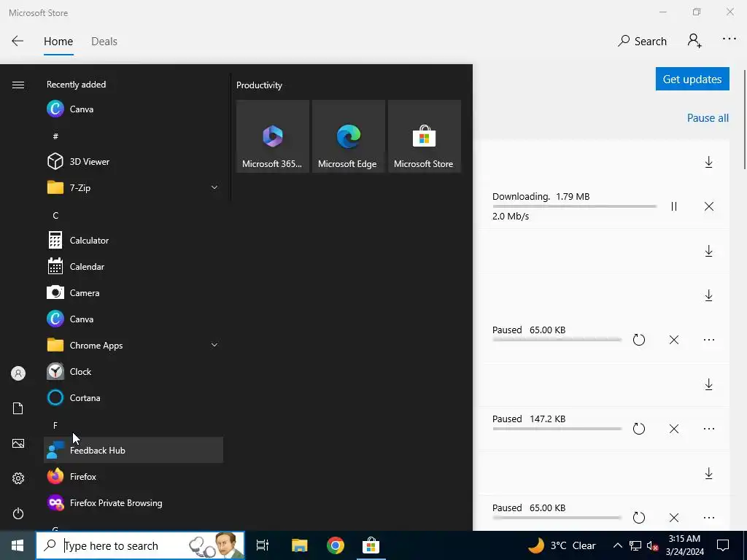The height and width of the screenshot is (560, 747).
Task: Open more options for Paused 147.2 KB item
Action: (708, 429)
